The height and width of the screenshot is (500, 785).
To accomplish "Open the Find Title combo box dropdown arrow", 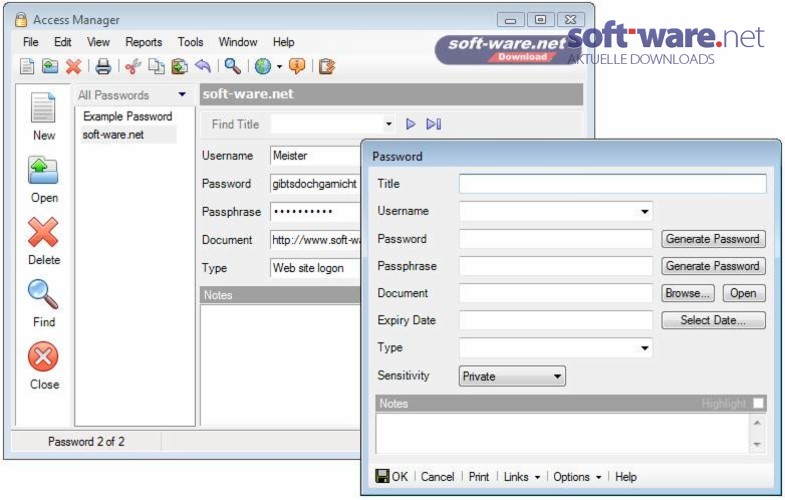I will 388,124.
